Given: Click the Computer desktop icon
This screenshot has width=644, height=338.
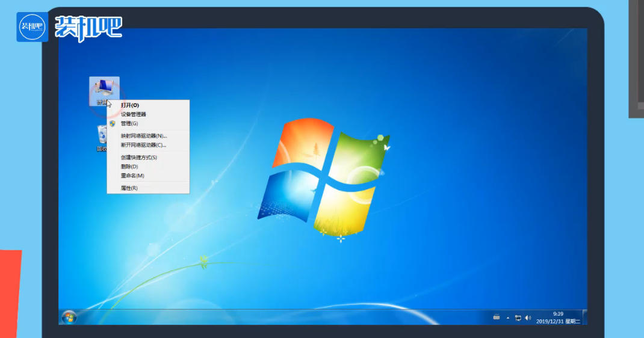Looking at the screenshot, I should (104, 91).
